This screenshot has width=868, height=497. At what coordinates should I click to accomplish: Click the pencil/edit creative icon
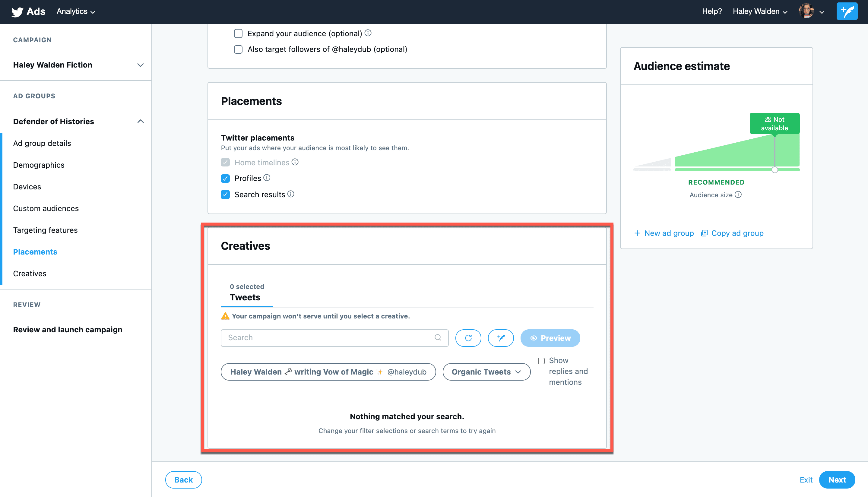coord(501,338)
